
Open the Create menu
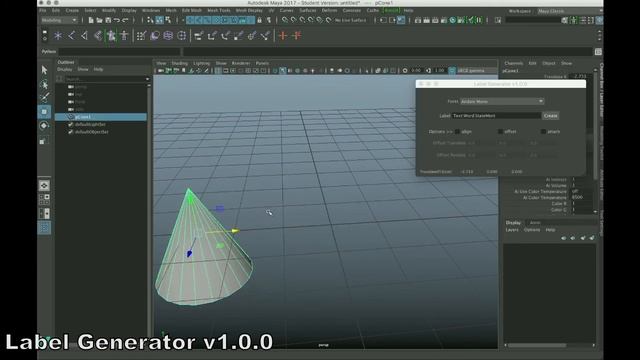(x=72, y=11)
